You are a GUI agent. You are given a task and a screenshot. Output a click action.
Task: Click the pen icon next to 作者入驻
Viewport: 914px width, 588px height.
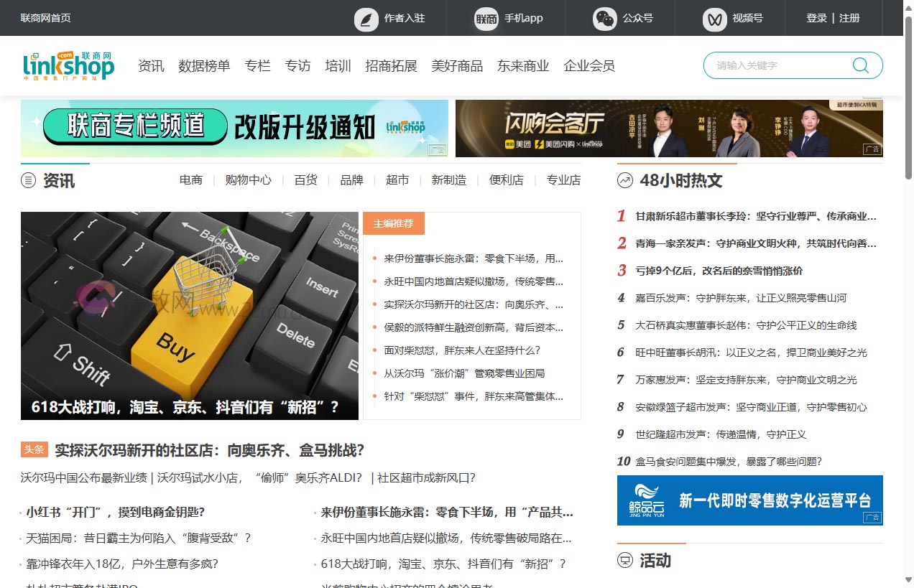[x=365, y=18]
